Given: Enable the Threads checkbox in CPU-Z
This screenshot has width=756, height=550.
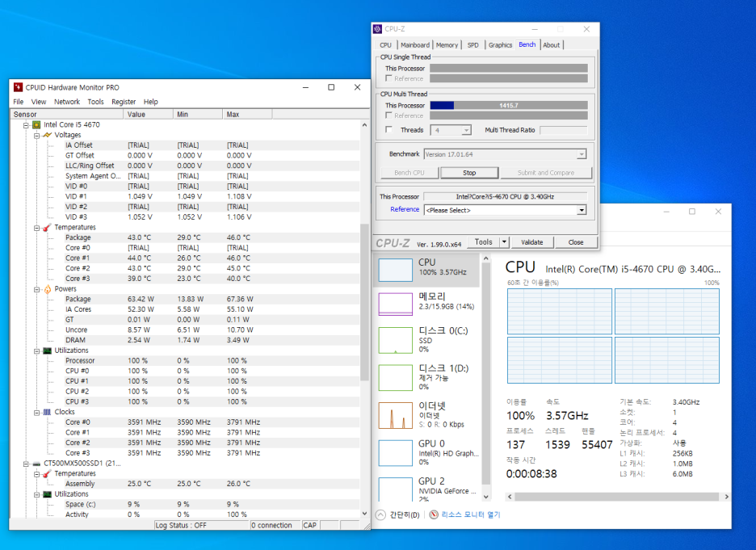Looking at the screenshot, I should (x=388, y=130).
